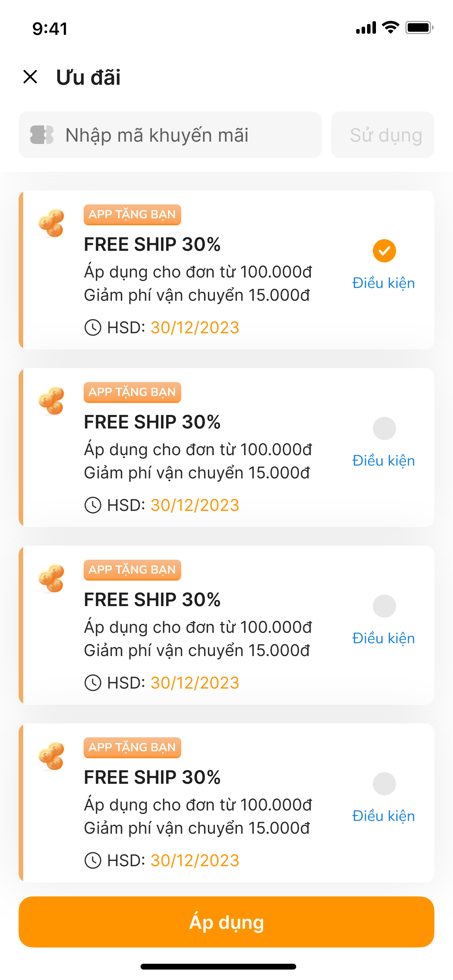This screenshot has width=453, height=980.
Task: Tap the voucher ticket icon in promo field
Action: point(42,135)
